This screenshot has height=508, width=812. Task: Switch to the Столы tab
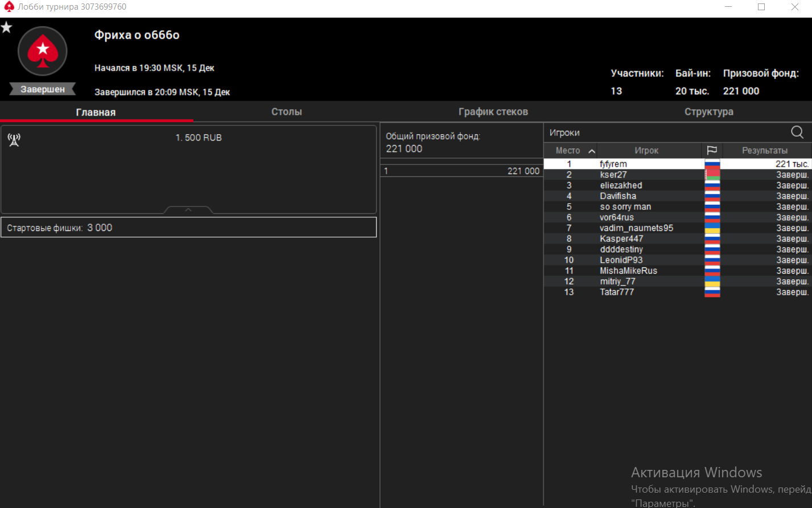pyautogui.click(x=286, y=112)
